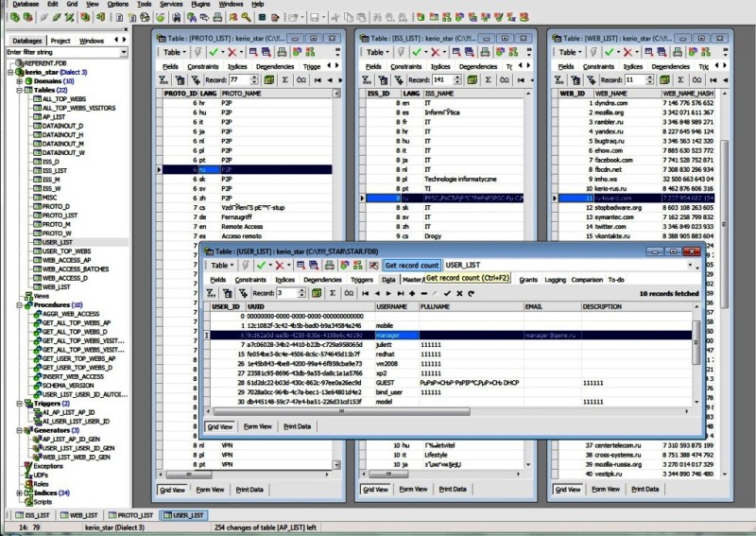Viewport: 756px width, 536px height.
Task: Expand the Domains (10) tree node
Action: pos(20,81)
